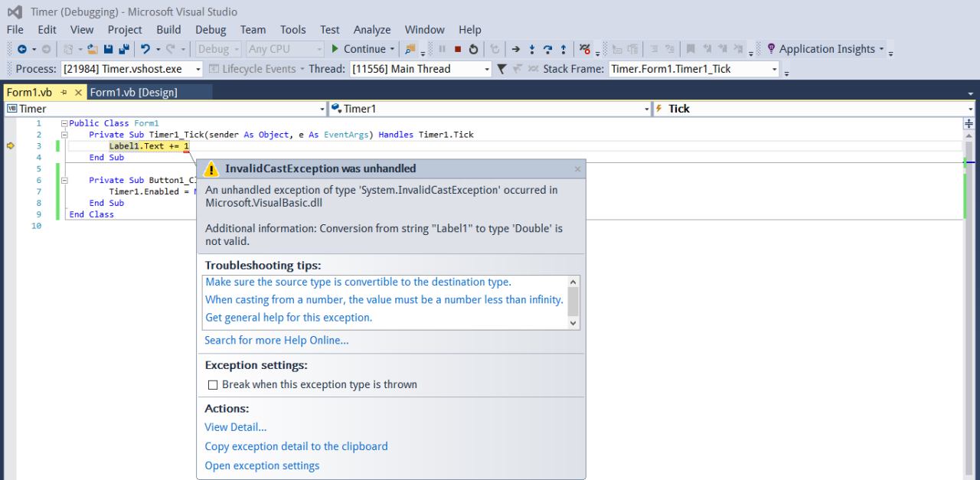Click the Visual Studio logo in title bar
Screen dimensions: 980x480
[16, 12]
